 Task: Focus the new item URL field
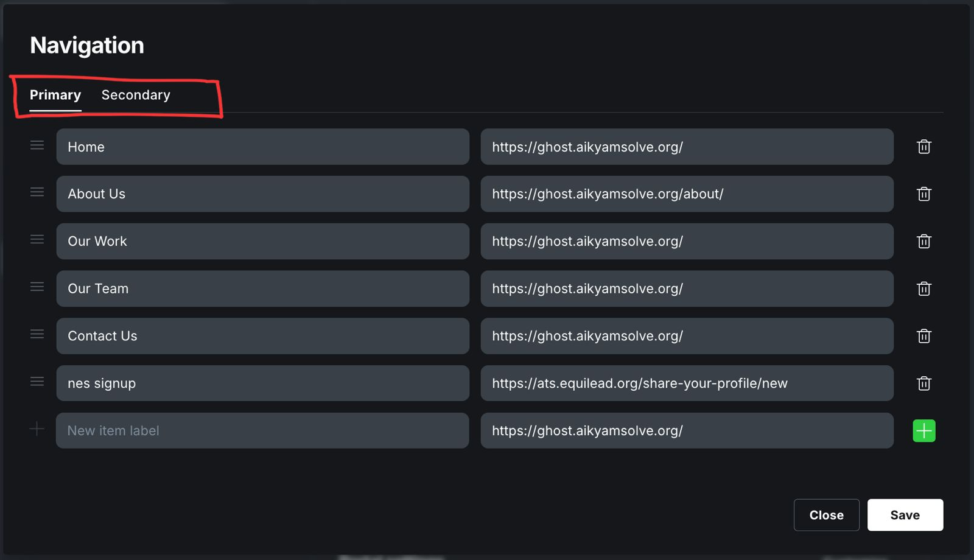pyautogui.click(x=687, y=431)
